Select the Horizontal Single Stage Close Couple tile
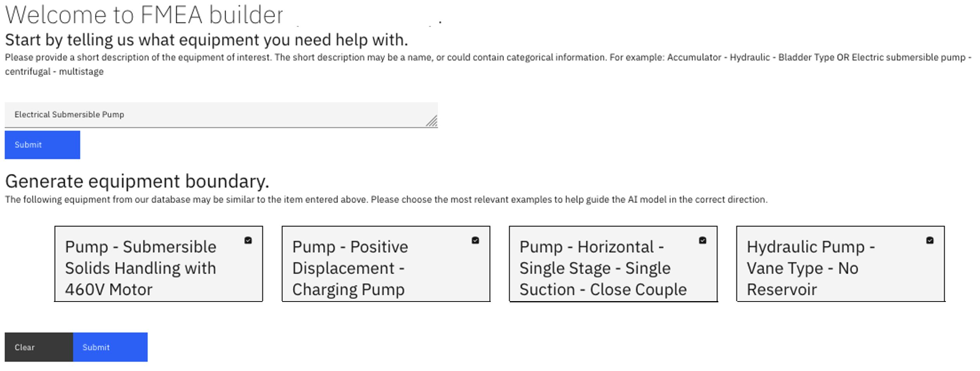The width and height of the screenshot is (980, 371). click(613, 268)
